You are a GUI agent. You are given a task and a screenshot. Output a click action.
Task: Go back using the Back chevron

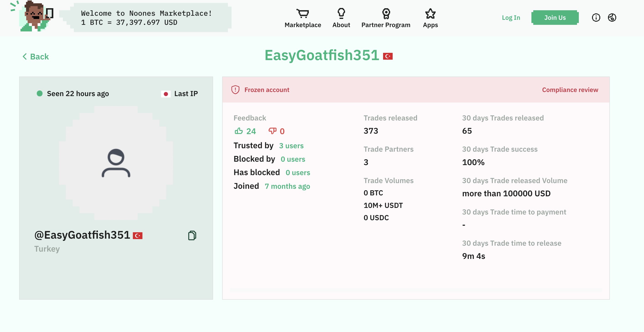[25, 56]
